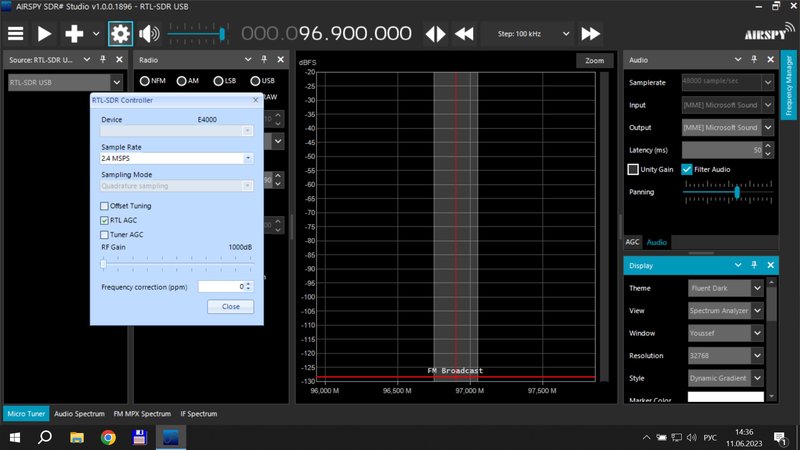The height and width of the screenshot is (450, 800).
Task: Select NFM demodulation mode
Action: [x=153, y=81]
